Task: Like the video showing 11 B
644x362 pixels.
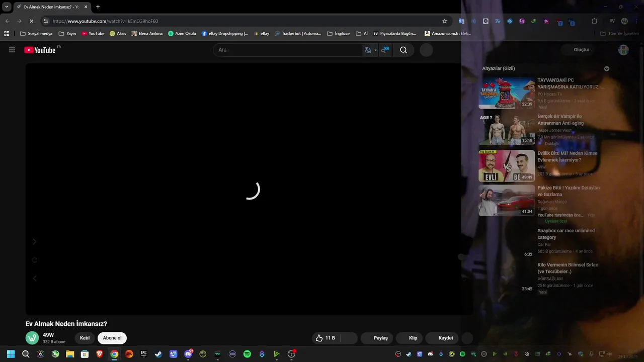Action: coord(326,338)
